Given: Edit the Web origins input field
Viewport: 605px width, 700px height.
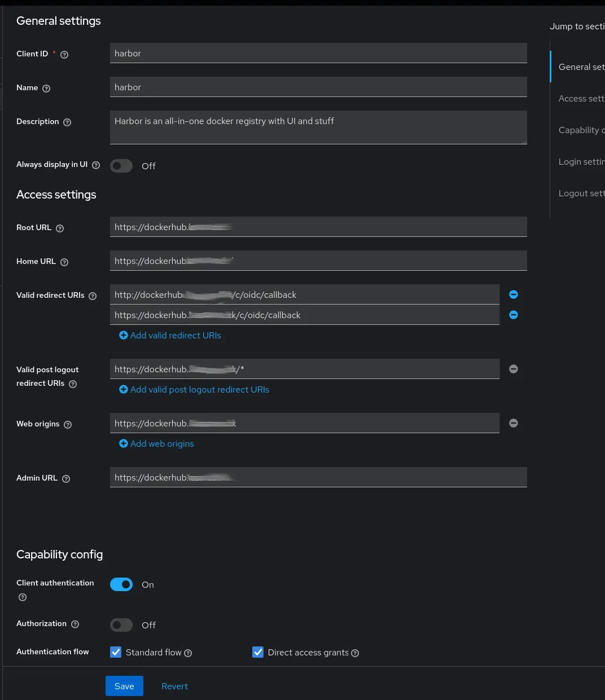Looking at the screenshot, I should coord(305,423).
